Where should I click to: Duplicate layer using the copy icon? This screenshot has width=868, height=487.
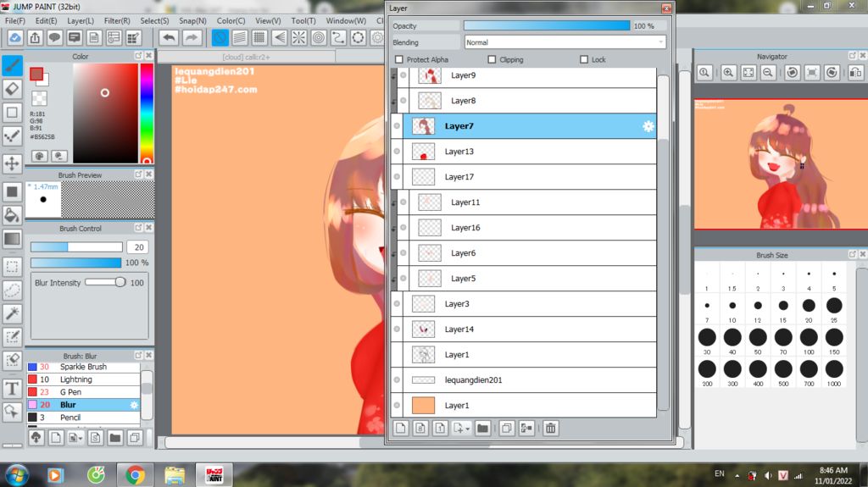(x=507, y=428)
